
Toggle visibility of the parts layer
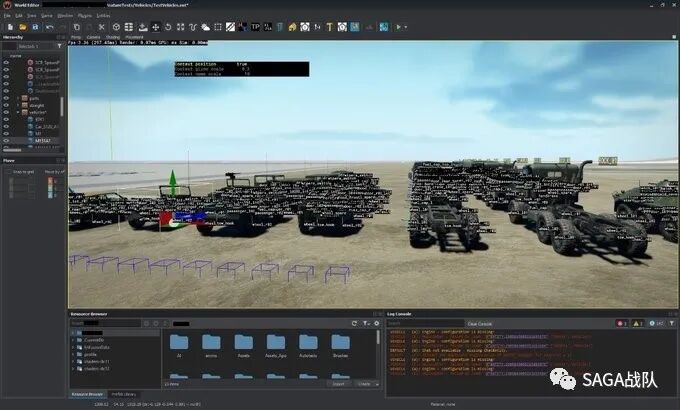point(6,98)
